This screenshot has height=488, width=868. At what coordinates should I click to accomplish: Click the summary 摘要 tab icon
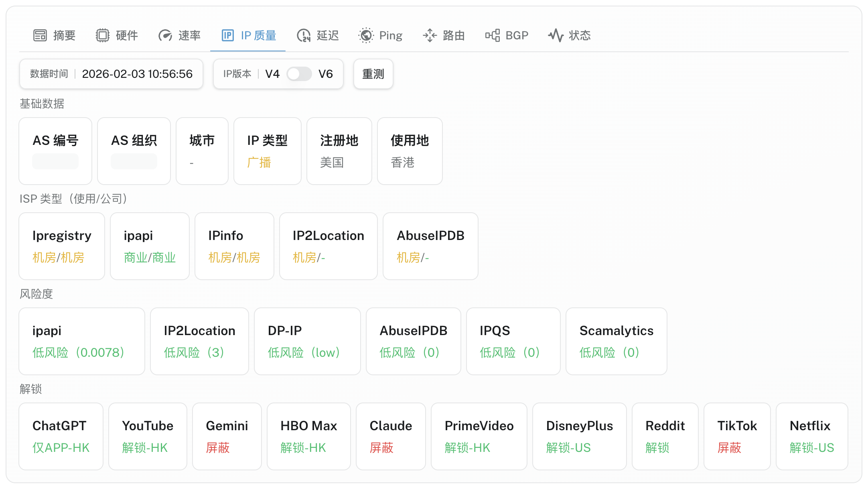[x=40, y=35]
